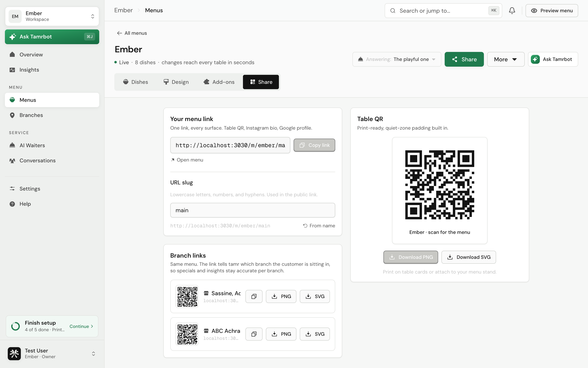Click the URL slug input containing main
Image resolution: width=588 pixels, height=368 pixels.
[x=252, y=210]
